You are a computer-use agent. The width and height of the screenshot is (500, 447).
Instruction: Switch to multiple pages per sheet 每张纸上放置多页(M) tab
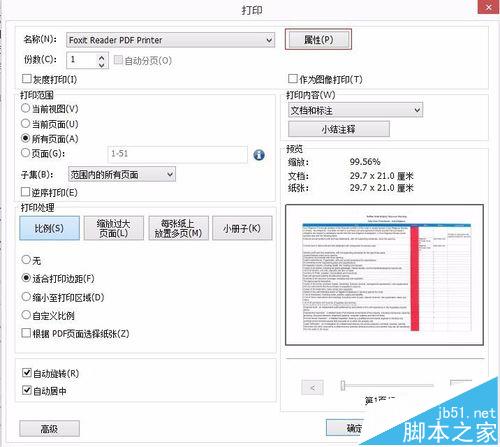tap(178, 228)
